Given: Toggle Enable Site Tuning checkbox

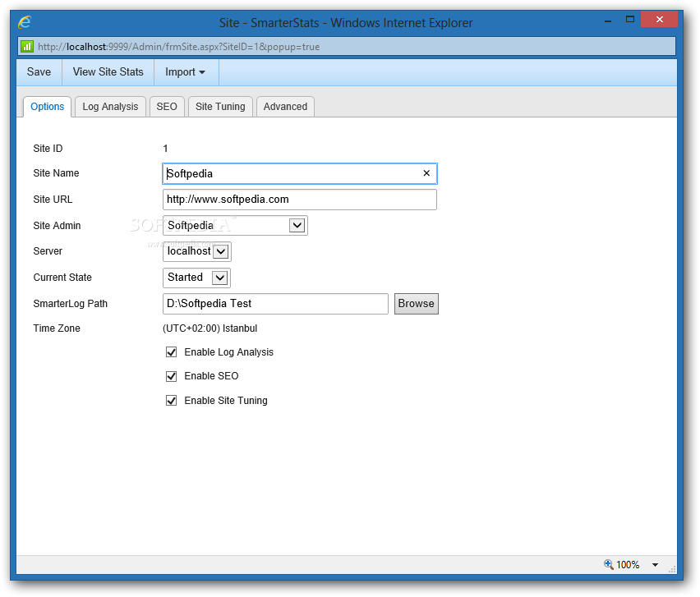Looking at the screenshot, I should click(x=172, y=400).
